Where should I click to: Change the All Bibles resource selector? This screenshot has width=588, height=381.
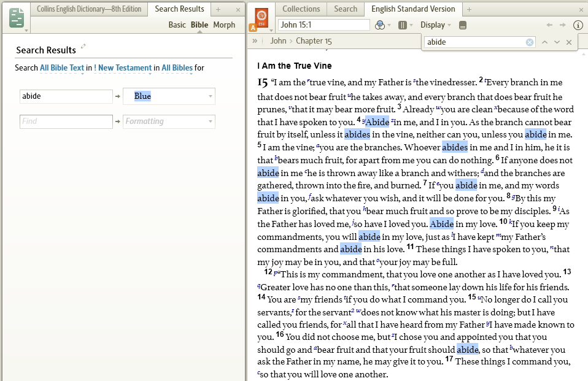177,68
